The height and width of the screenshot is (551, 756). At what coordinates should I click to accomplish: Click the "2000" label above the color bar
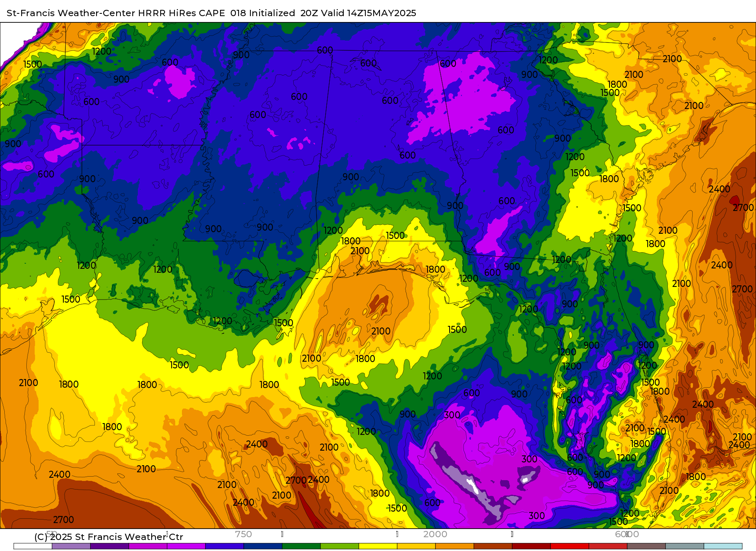click(x=435, y=534)
